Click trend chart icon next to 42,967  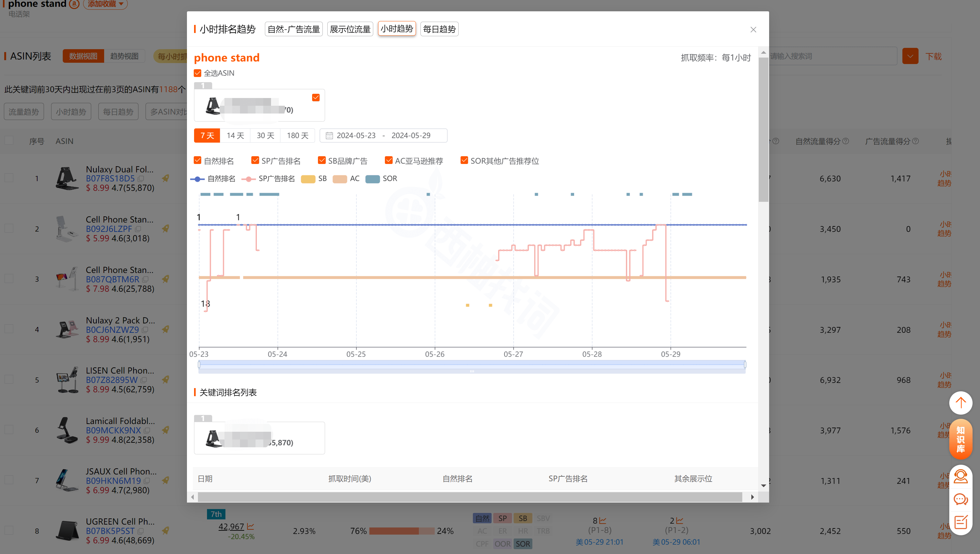250,527
